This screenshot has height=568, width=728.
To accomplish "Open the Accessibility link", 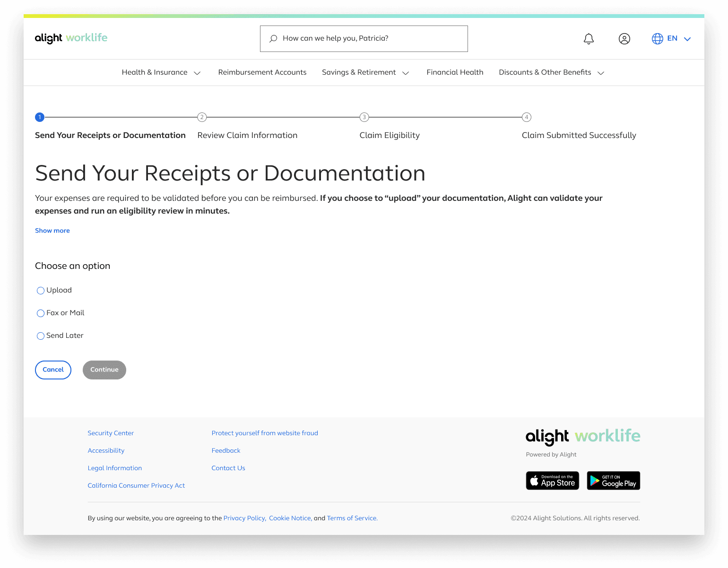I will pos(106,450).
